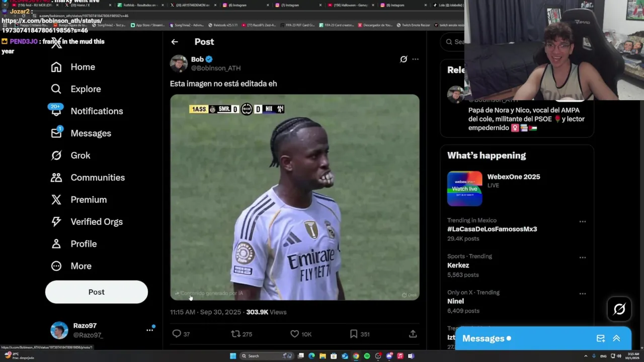Screen dimensions: 644x362
Task: Click the taskbar Search box
Action: [x=267, y=356]
